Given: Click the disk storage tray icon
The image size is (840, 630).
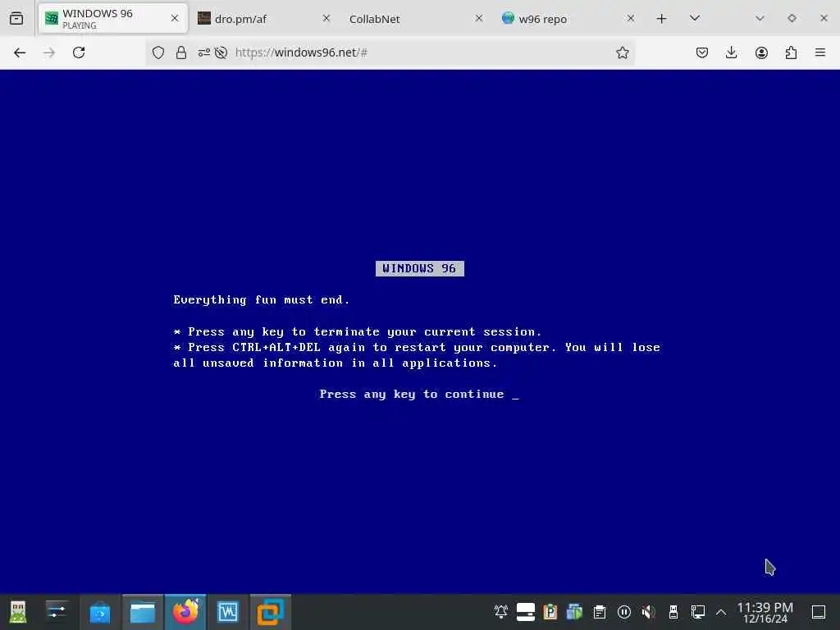Looking at the screenshot, I should 526,611.
